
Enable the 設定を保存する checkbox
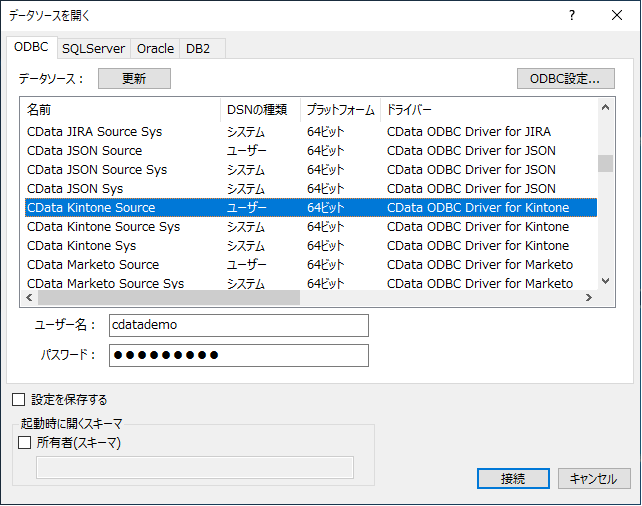coord(18,400)
